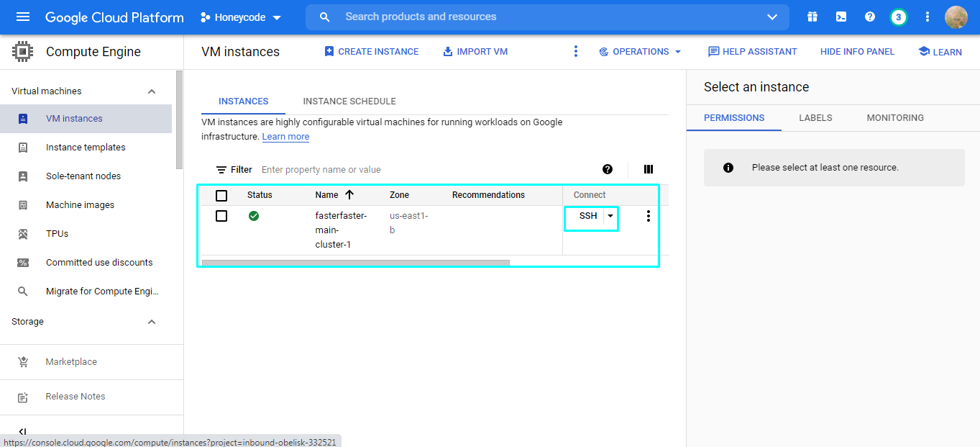The image size is (980, 447).
Task: Click the green running status icon
Action: pos(254,215)
